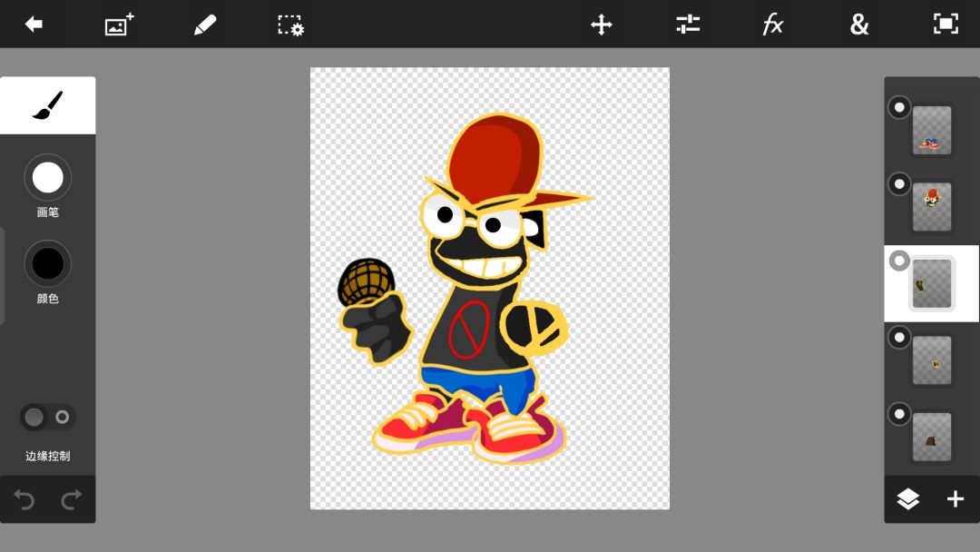The image size is (980, 552).
Task: Open the adjustments sliders icon
Action: tap(688, 25)
